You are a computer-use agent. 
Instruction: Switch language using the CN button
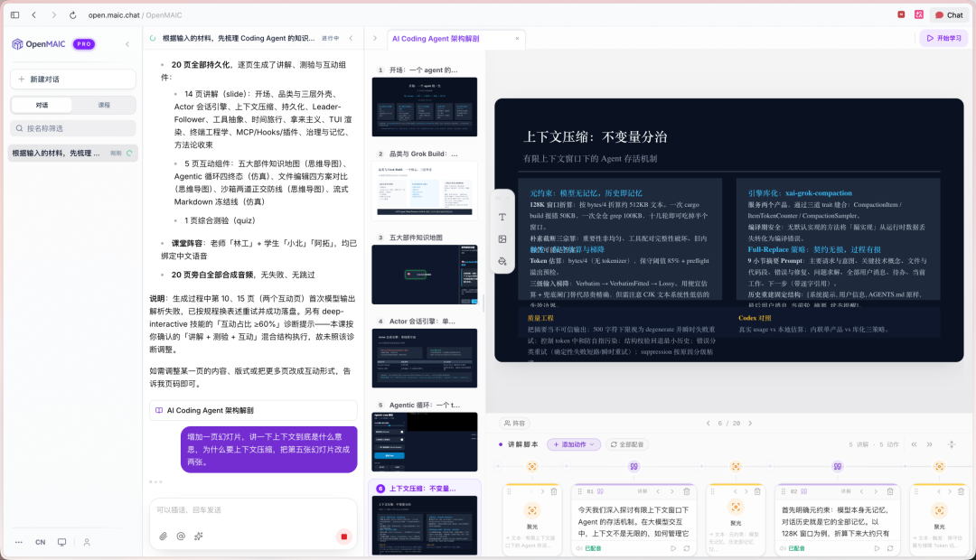(41, 542)
